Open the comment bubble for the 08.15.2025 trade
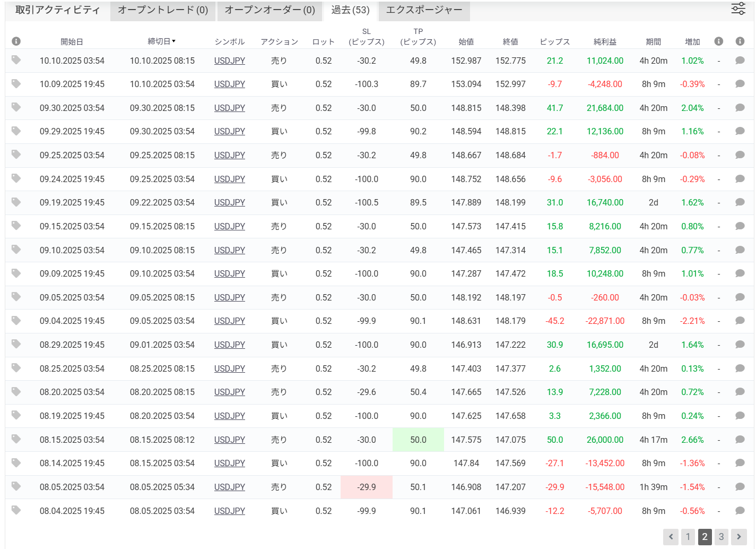 pos(740,440)
